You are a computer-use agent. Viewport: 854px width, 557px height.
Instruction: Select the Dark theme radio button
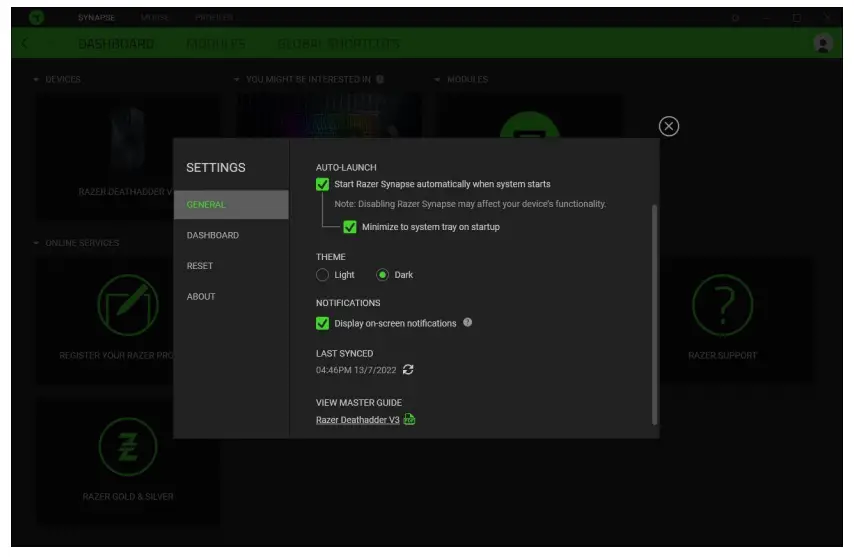(382, 275)
